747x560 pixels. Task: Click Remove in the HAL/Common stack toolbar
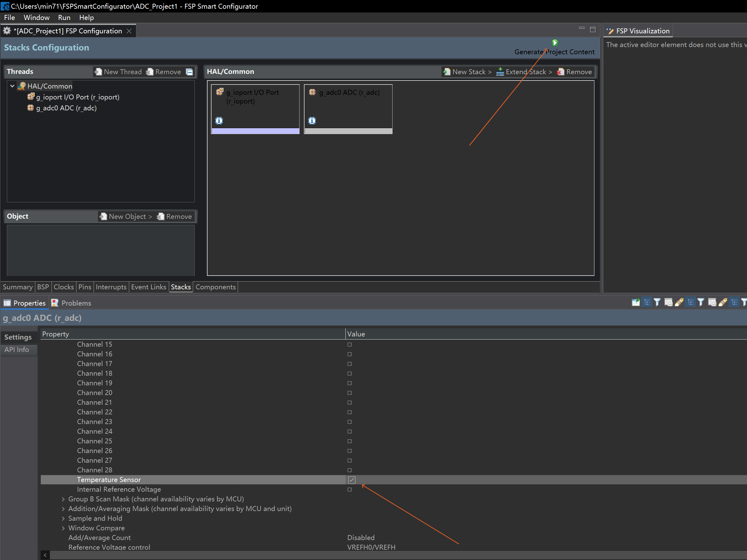[x=574, y=72]
